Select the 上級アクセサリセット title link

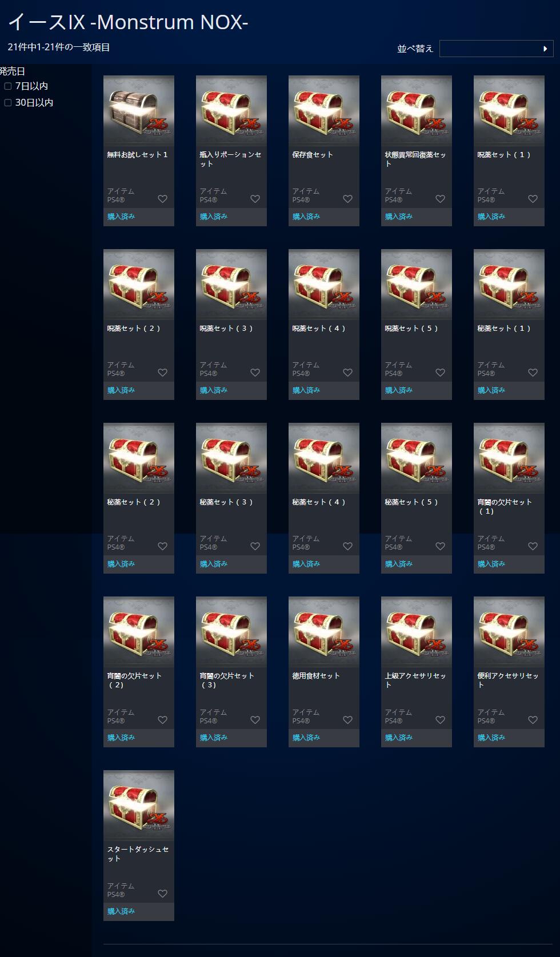pyautogui.click(x=415, y=680)
